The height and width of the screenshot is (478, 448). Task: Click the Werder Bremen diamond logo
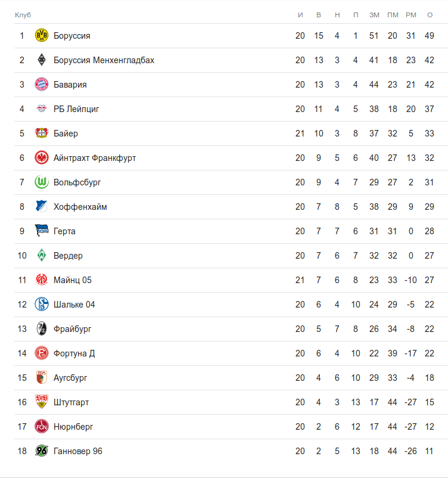click(x=41, y=256)
